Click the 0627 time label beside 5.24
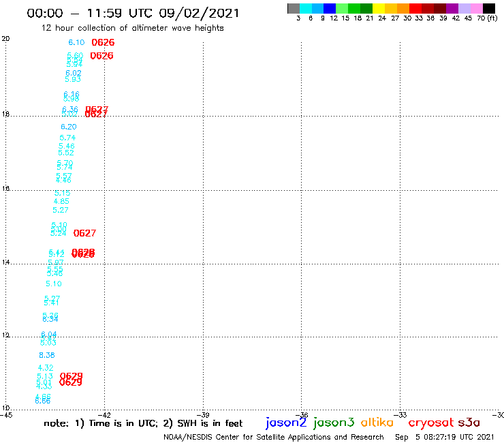The width and height of the screenshot is (504, 443). point(84,233)
